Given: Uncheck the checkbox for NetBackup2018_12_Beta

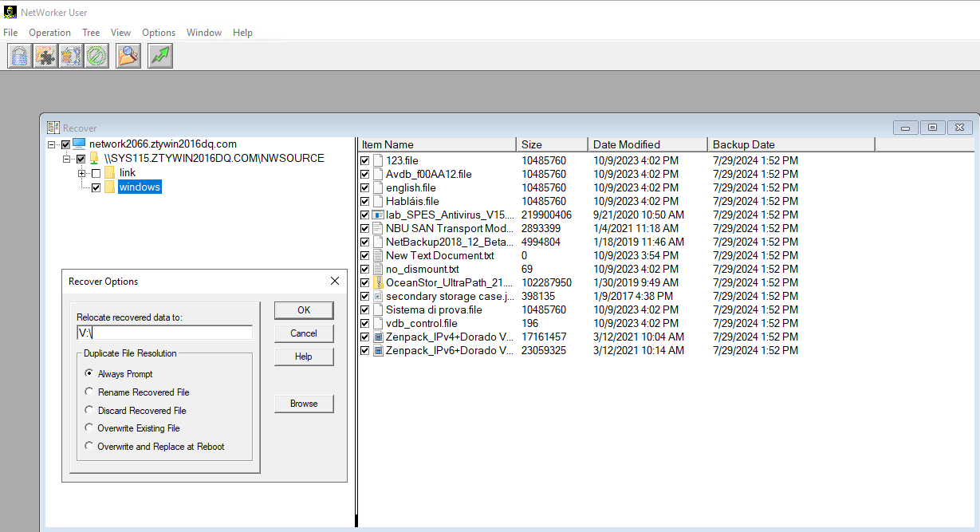Looking at the screenshot, I should pos(365,242).
